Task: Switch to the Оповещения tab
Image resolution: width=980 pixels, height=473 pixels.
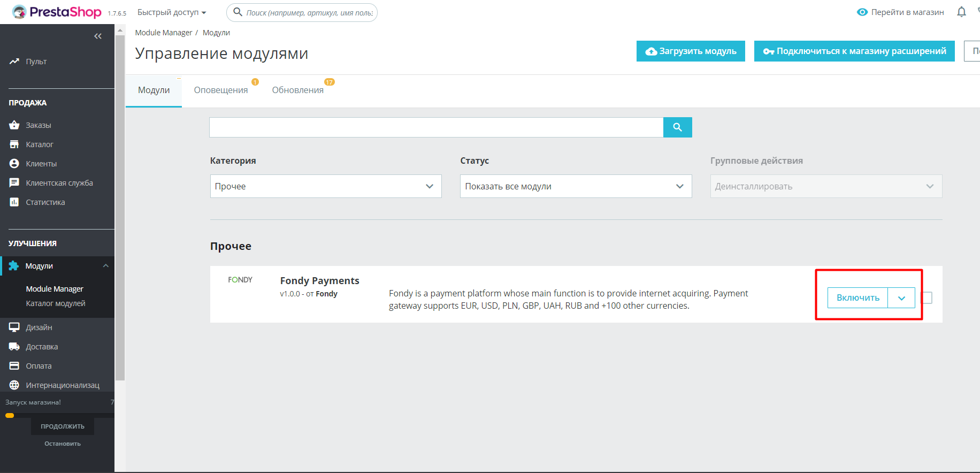Action: click(221, 90)
